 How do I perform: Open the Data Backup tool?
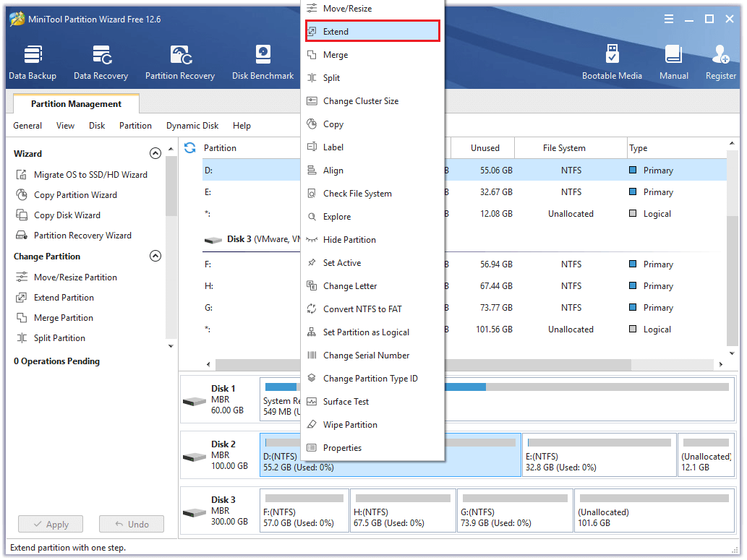(x=33, y=63)
